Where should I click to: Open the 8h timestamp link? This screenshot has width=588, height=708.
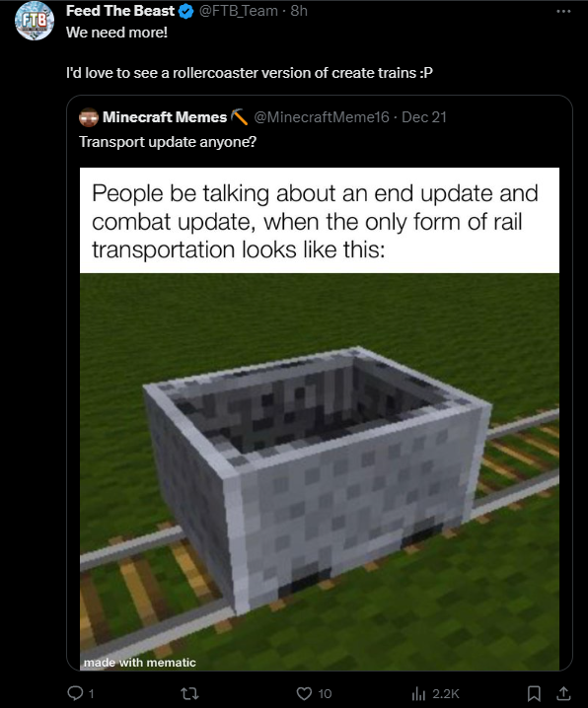point(299,11)
